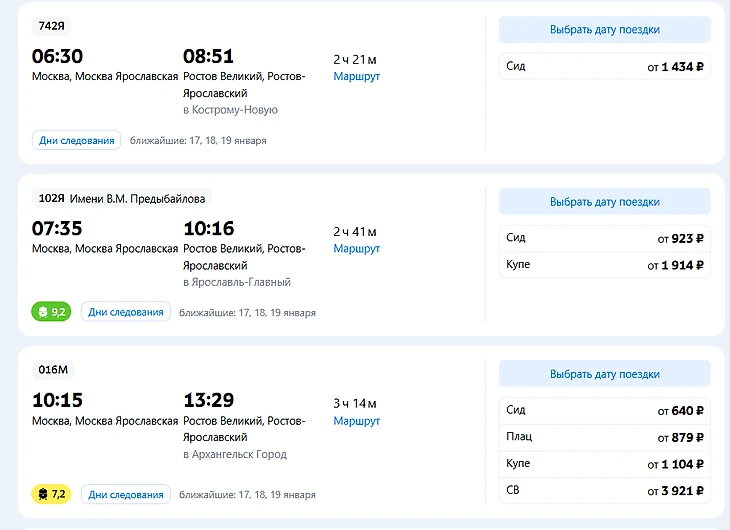This screenshot has height=530, width=730.
Task: Select Сид fare from 1 434 ₽
Action: tap(604, 67)
